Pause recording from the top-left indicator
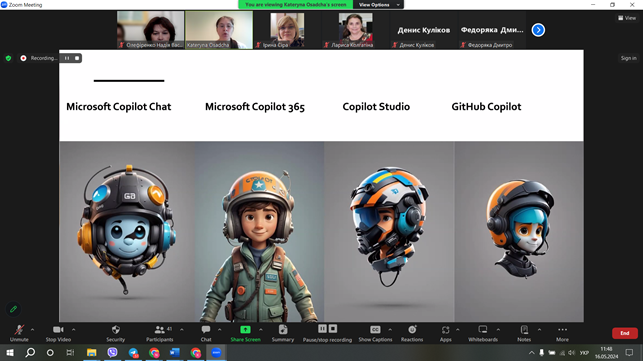Image resolution: width=643 pixels, height=361 pixels. 67,58
